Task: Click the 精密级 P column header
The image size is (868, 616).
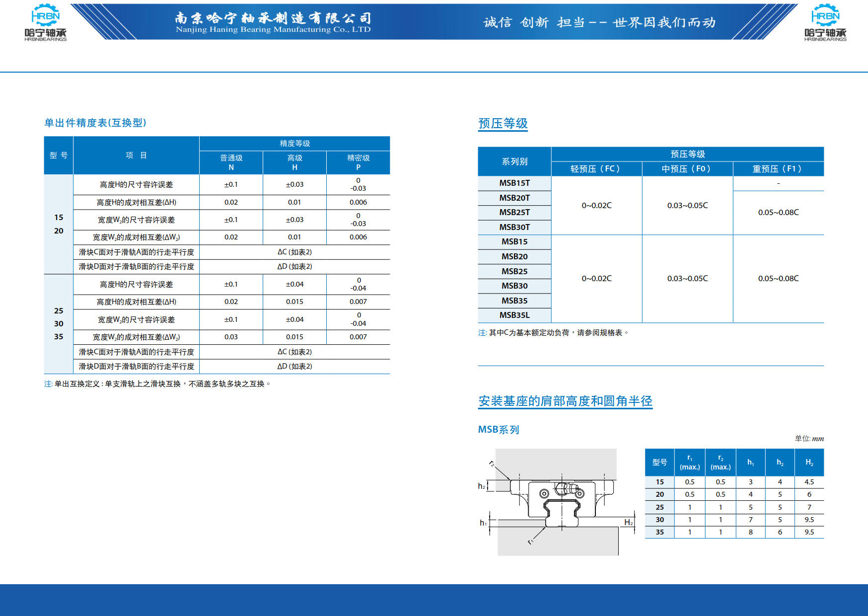Action: tap(358, 162)
